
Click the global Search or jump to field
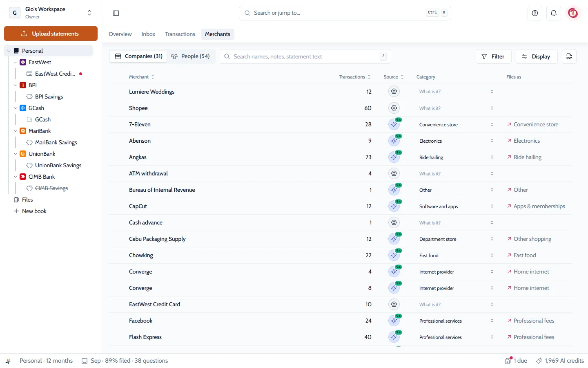tap(345, 13)
